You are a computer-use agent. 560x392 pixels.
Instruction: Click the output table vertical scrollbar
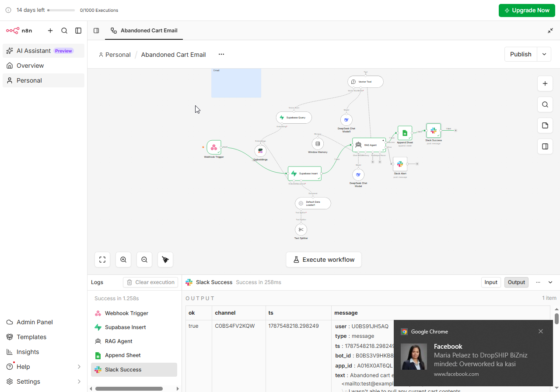tap(556, 319)
